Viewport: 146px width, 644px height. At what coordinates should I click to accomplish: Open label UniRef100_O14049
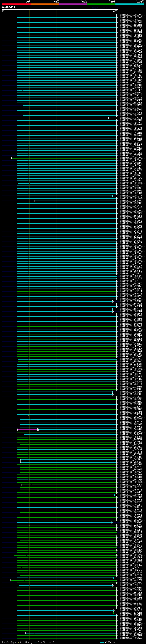click(131, 406)
